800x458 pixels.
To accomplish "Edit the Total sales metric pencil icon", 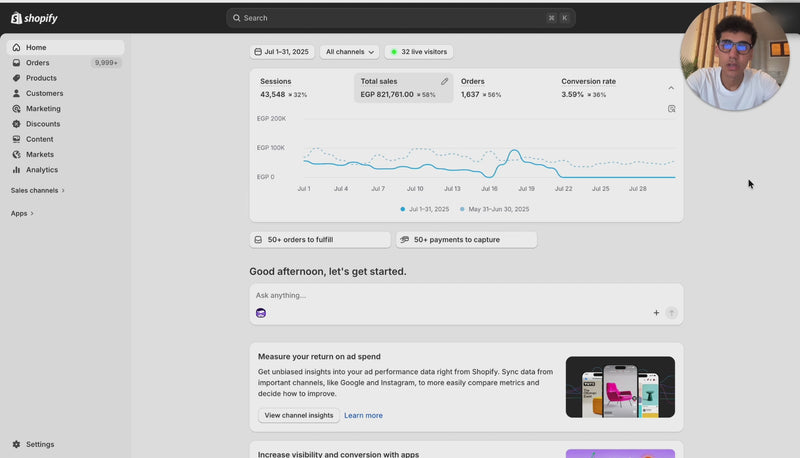I will coord(445,81).
